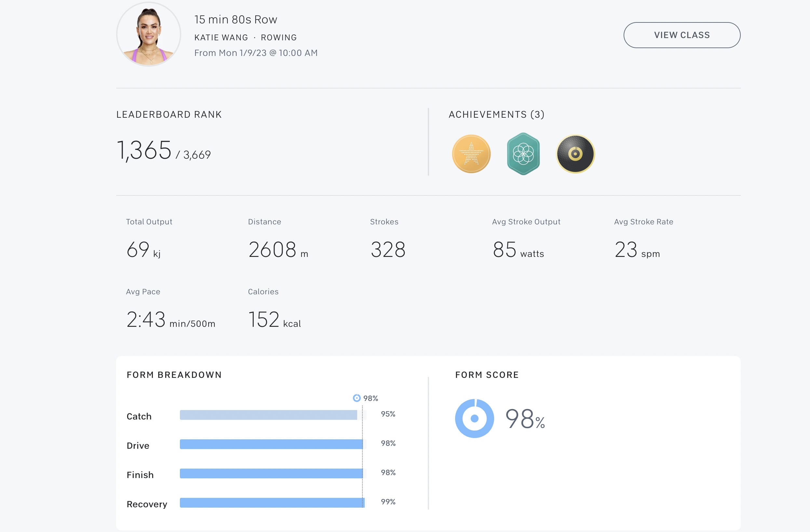Open the class via VIEW CLASS

[682, 35]
